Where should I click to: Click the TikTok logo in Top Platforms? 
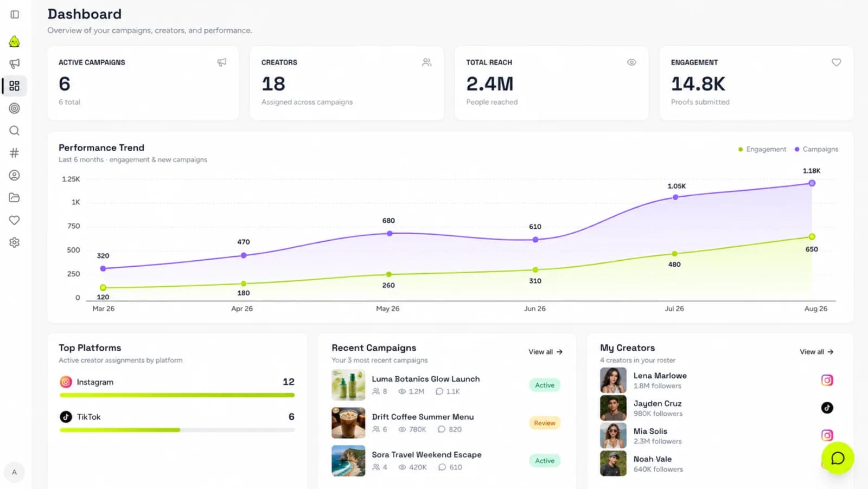(x=66, y=416)
